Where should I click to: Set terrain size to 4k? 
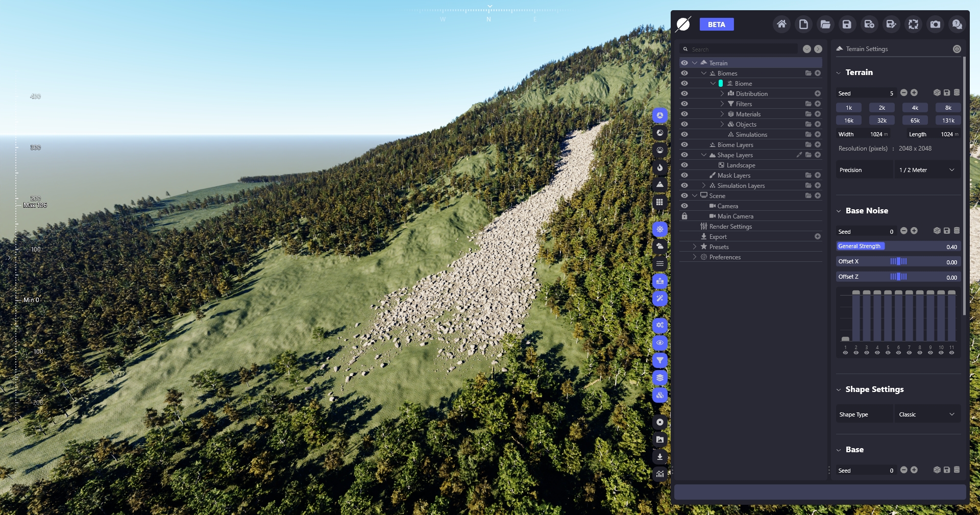[915, 108]
